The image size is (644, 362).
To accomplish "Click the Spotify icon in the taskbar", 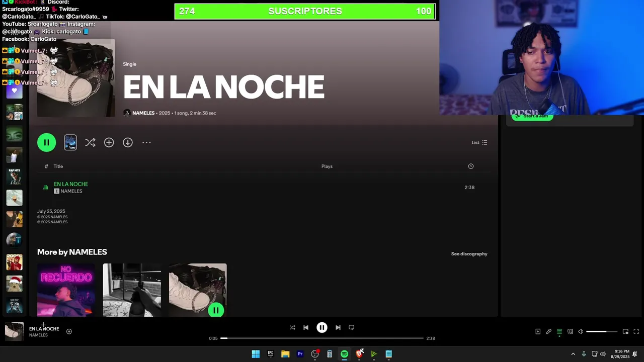I will tap(344, 354).
